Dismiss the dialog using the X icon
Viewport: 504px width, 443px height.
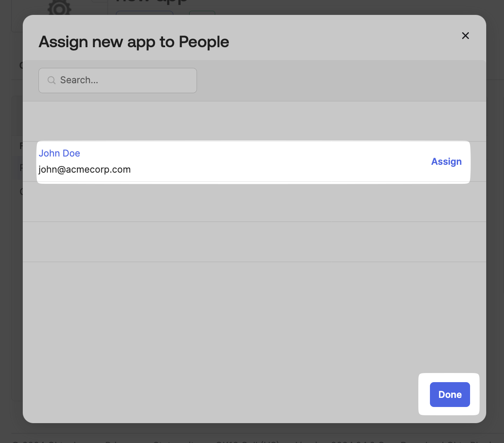click(465, 36)
